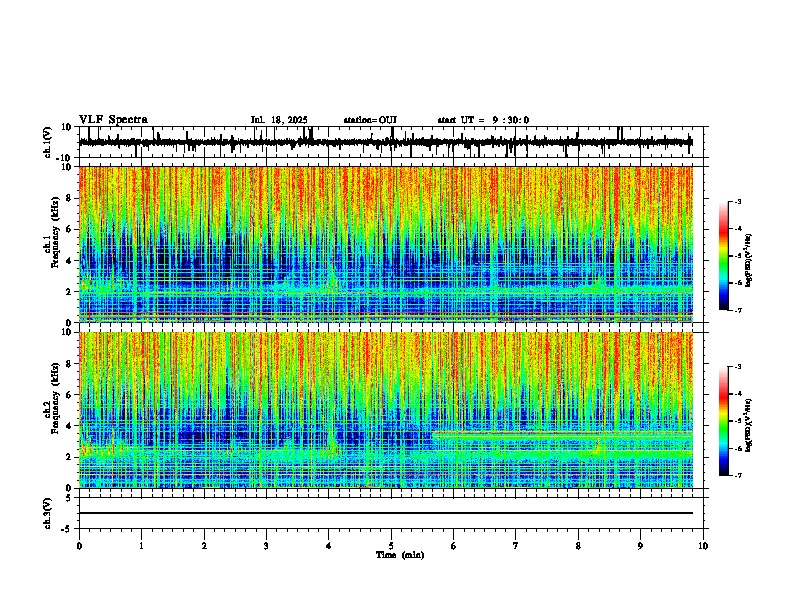This screenshot has width=792, height=612.
Task: Click time axis tick label "1"
Action: [x=142, y=546]
